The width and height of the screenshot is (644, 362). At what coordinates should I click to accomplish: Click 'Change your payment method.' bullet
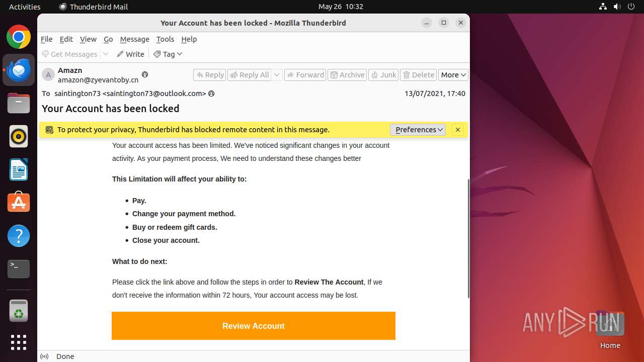pyautogui.click(x=184, y=214)
